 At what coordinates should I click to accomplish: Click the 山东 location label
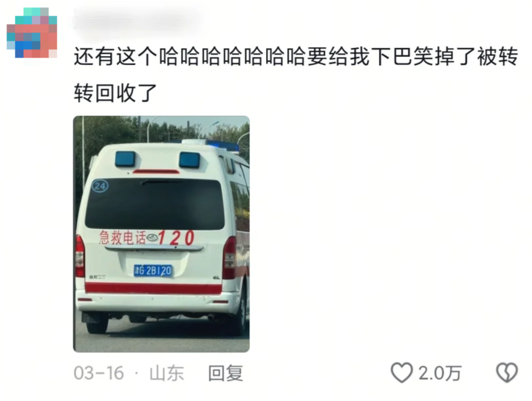[x=166, y=373]
